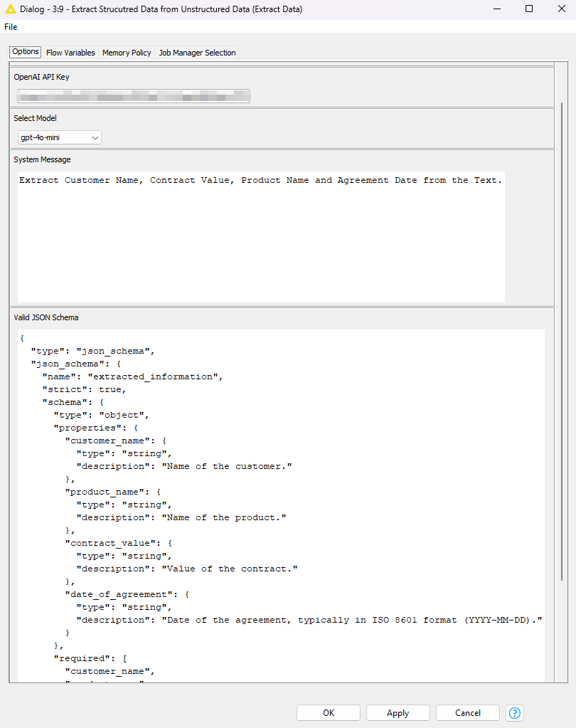This screenshot has width=576, height=728.
Task: Click OK to save the settings
Action: click(328, 712)
